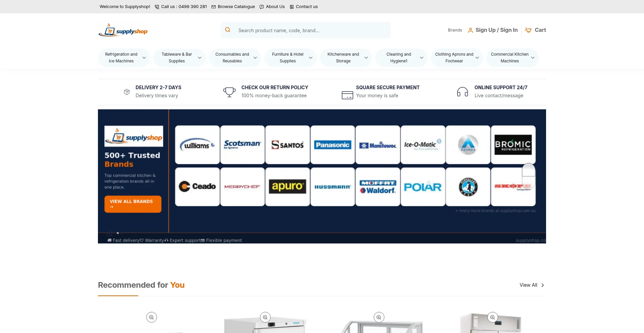
Task: Click Sign Up / Sign In
Action: click(496, 30)
